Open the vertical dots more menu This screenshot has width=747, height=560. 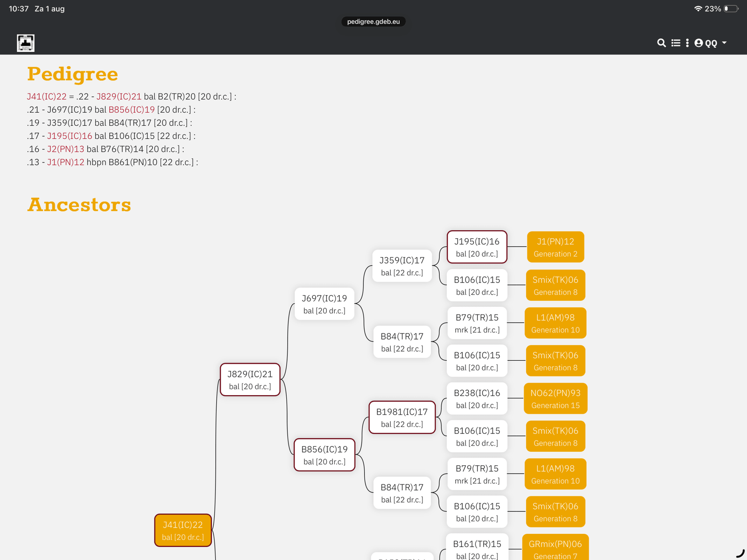pos(687,43)
